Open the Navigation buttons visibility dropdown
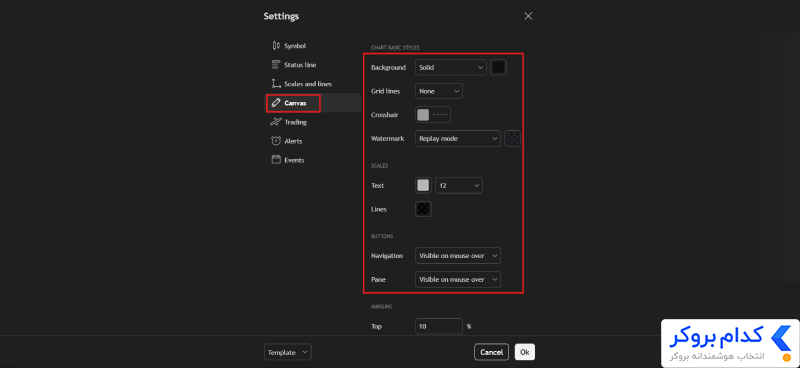 pos(458,256)
